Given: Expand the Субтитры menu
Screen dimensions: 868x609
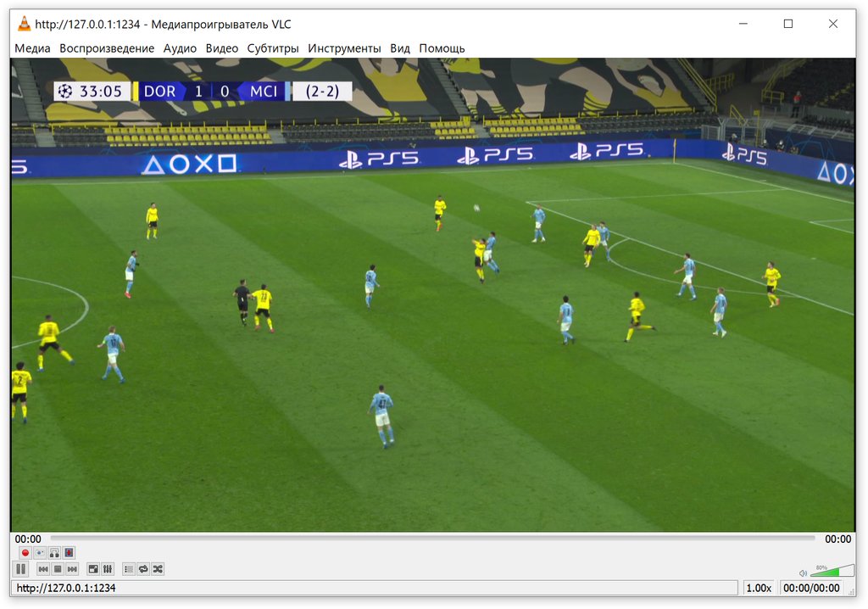Looking at the screenshot, I should pos(273,48).
